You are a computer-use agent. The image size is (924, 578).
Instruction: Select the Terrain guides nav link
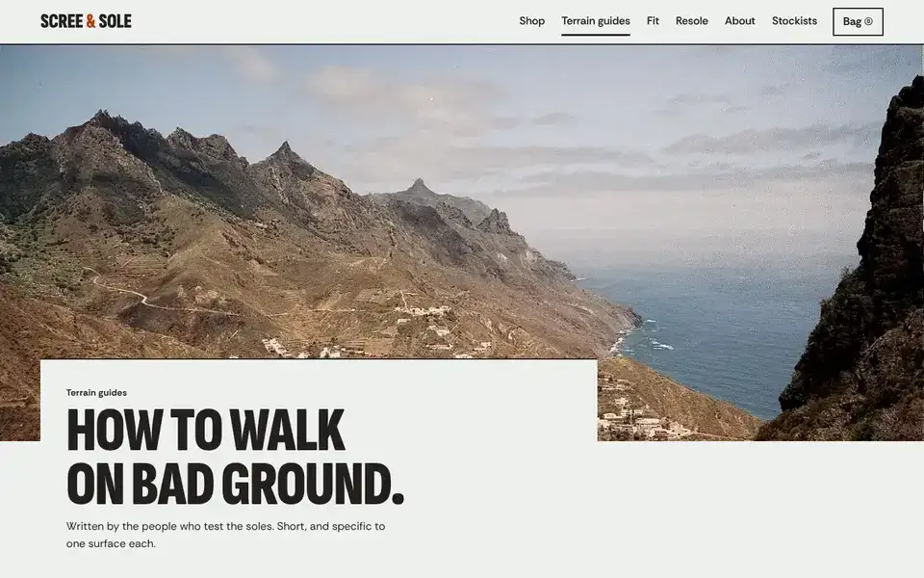pyautogui.click(x=596, y=21)
